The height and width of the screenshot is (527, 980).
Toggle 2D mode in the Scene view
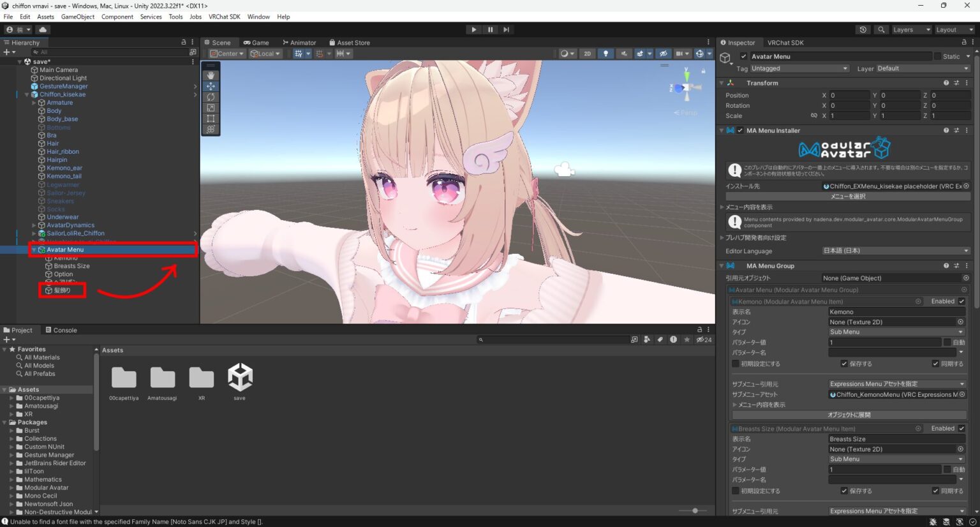click(587, 54)
